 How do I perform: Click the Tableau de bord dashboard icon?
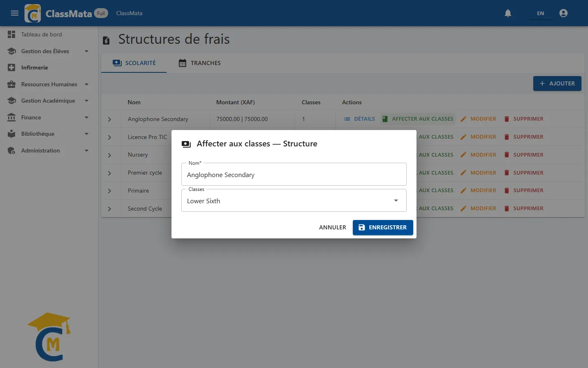[x=11, y=34]
